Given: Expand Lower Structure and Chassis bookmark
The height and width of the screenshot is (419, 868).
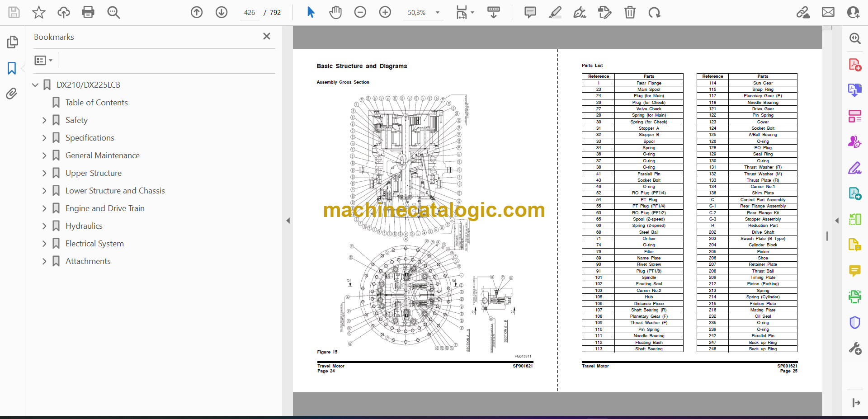Looking at the screenshot, I should coord(44,191).
